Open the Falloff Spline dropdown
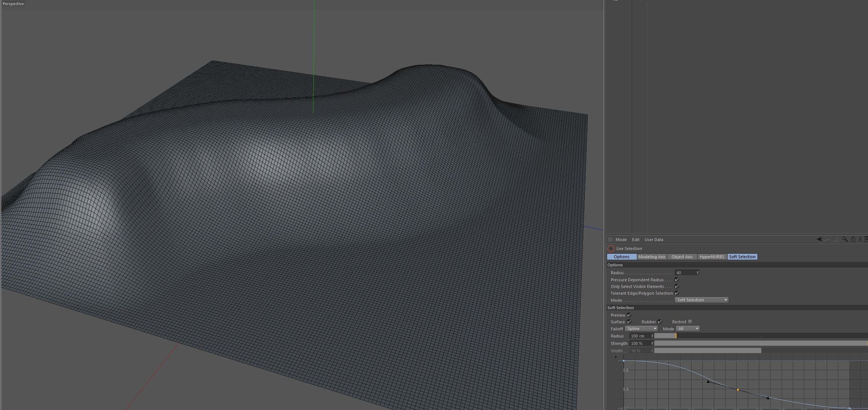This screenshot has width=868, height=410. pos(641,329)
